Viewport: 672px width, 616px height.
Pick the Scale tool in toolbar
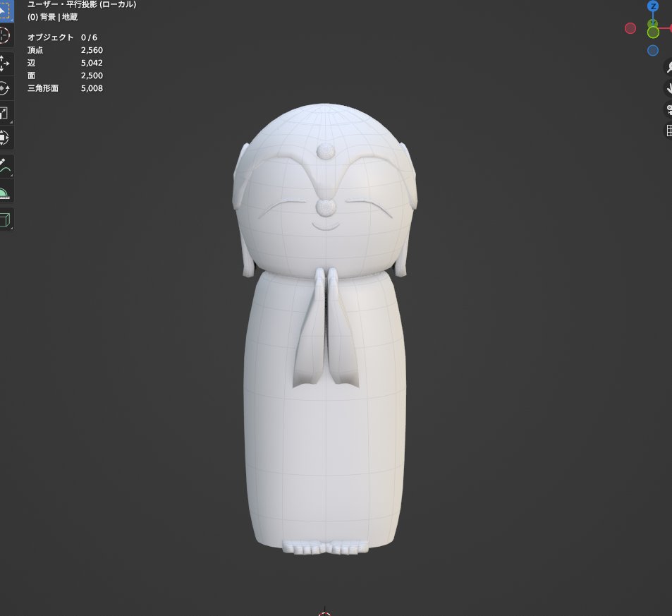click(5, 113)
